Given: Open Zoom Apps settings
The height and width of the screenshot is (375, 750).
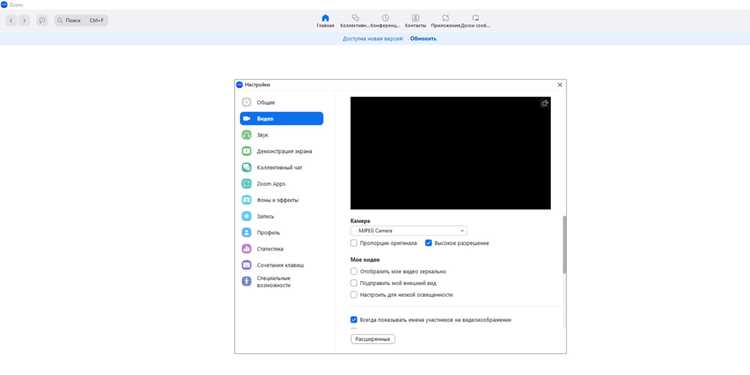Looking at the screenshot, I should (x=281, y=184).
